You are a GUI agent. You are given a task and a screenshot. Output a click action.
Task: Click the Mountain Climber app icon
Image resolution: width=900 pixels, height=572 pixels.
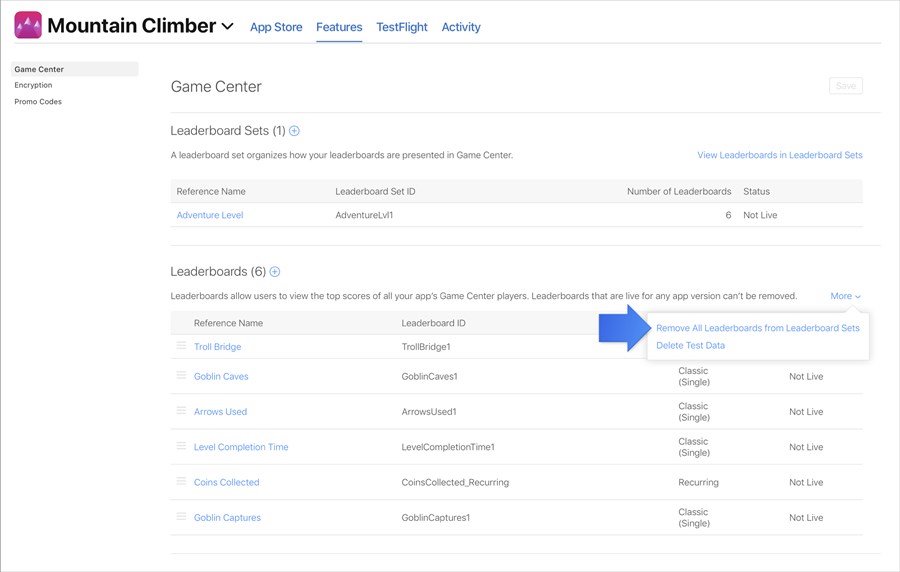click(28, 26)
